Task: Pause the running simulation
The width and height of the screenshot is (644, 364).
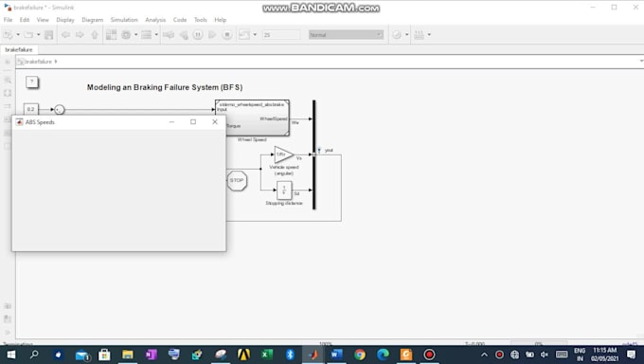Action: 198,35
